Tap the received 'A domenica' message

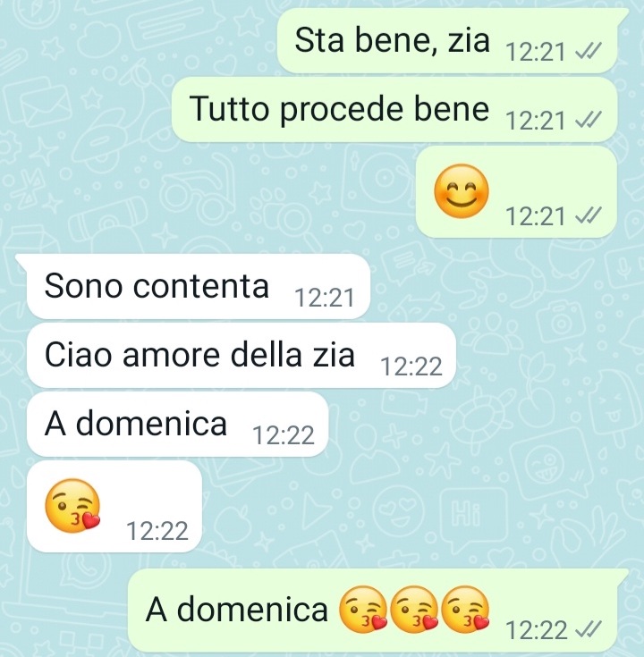[x=177, y=424]
